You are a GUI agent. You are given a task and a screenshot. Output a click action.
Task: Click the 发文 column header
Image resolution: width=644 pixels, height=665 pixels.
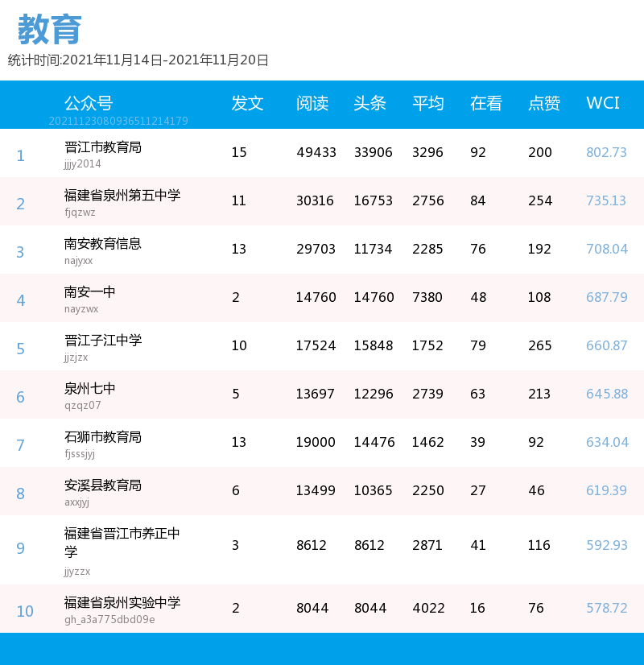point(248,103)
